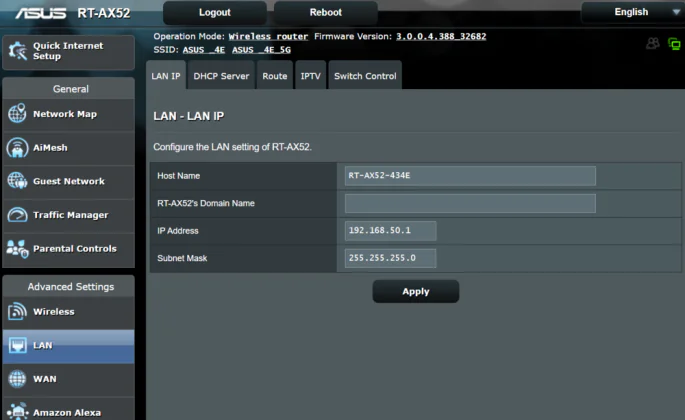Select the Amazon Alexa menu label
Screen dimensions: 685x420
(x=67, y=413)
